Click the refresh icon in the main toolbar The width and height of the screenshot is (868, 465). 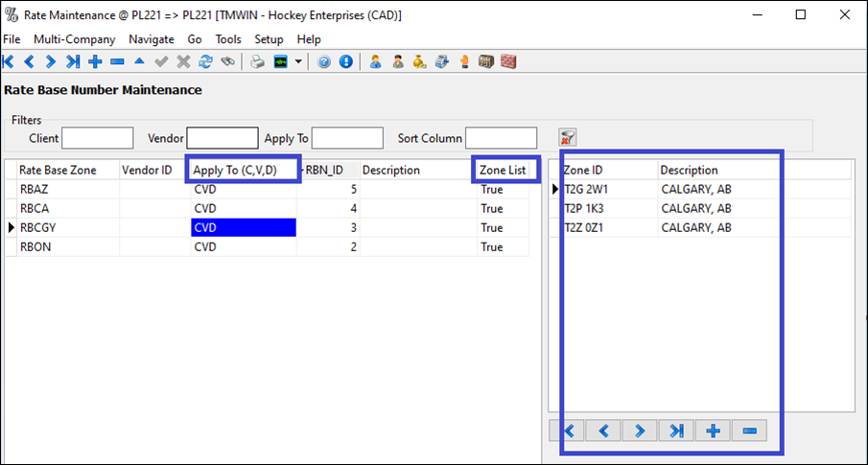(205, 61)
